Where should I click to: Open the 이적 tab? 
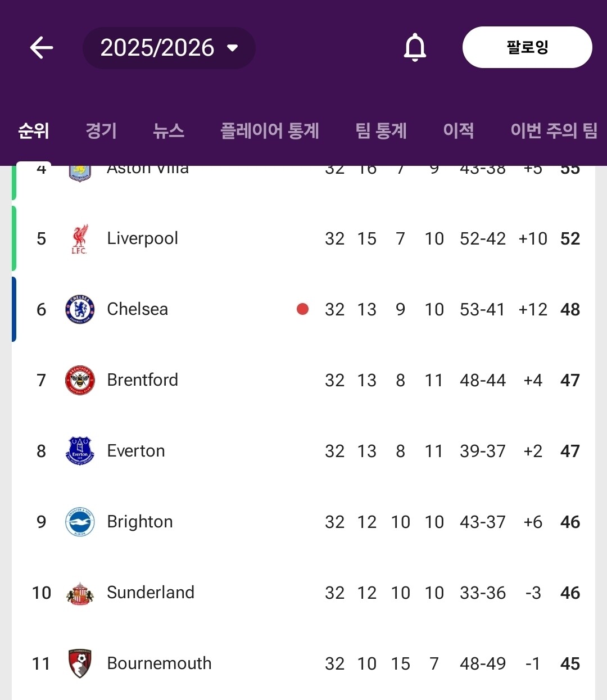tap(459, 130)
